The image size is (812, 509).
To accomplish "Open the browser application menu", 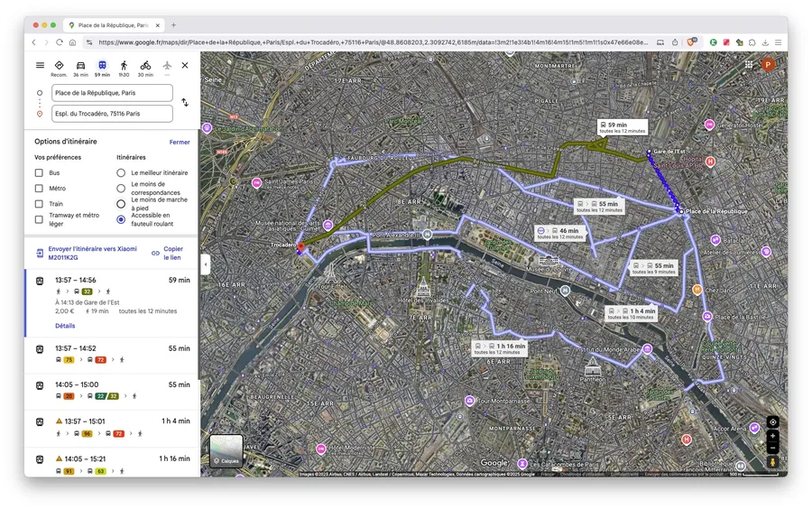I will point(778,42).
